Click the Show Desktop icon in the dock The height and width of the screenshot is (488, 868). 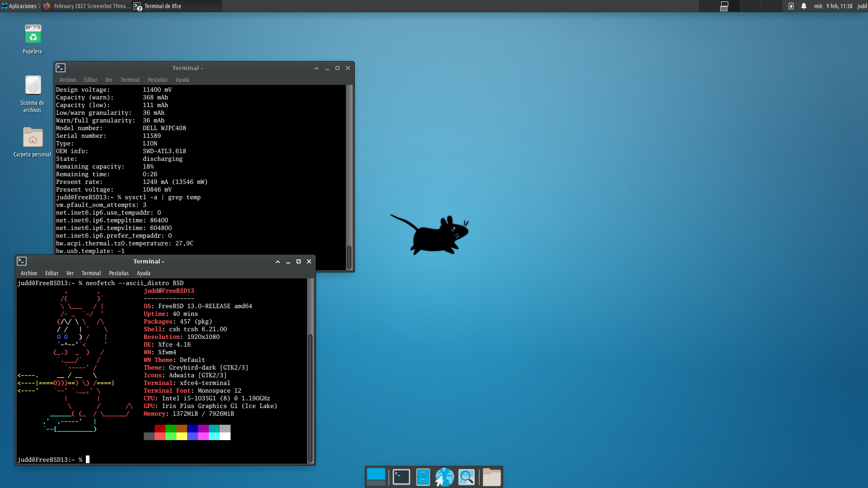tap(376, 477)
